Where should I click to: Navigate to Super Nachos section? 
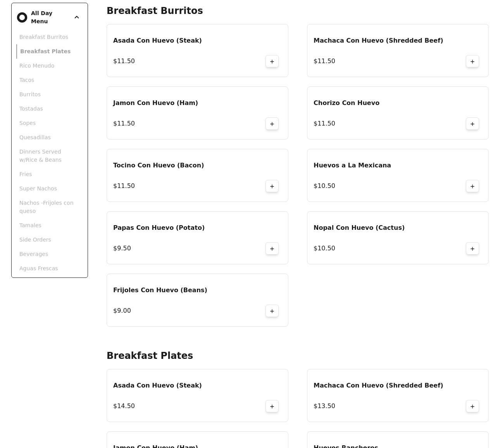pyautogui.click(x=38, y=188)
